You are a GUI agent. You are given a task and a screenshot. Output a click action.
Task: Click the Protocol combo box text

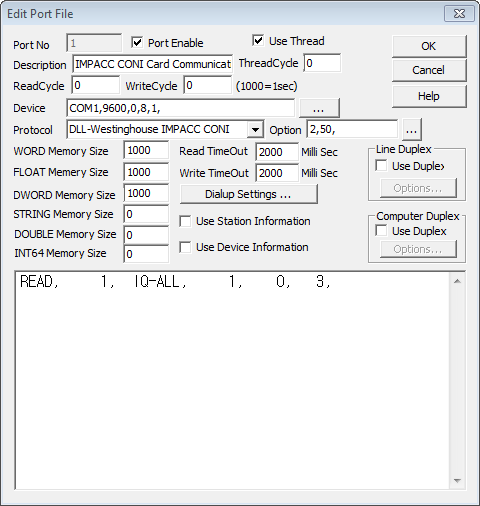coord(149,129)
